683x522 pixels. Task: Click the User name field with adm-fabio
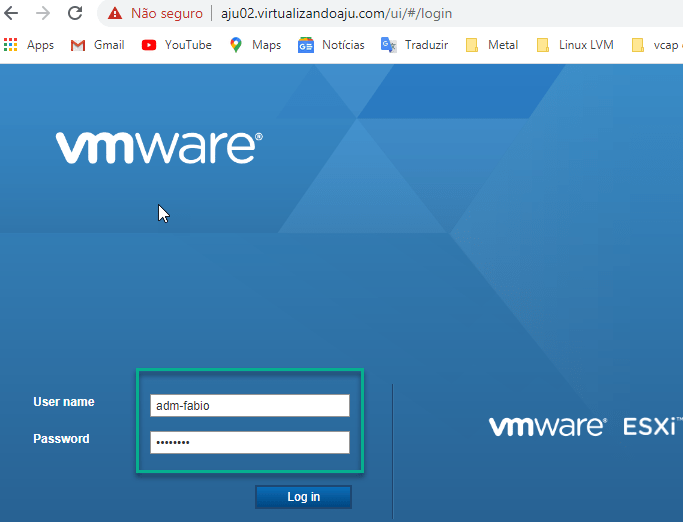coord(249,405)
